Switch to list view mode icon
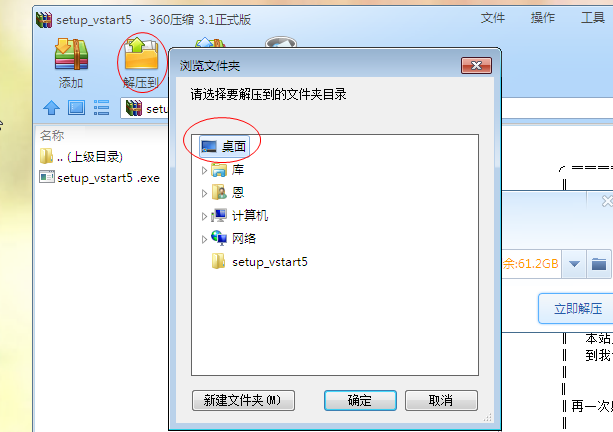The height and width of the screenshot is (432, 613). pyautogui.click(x=101, y=108)
